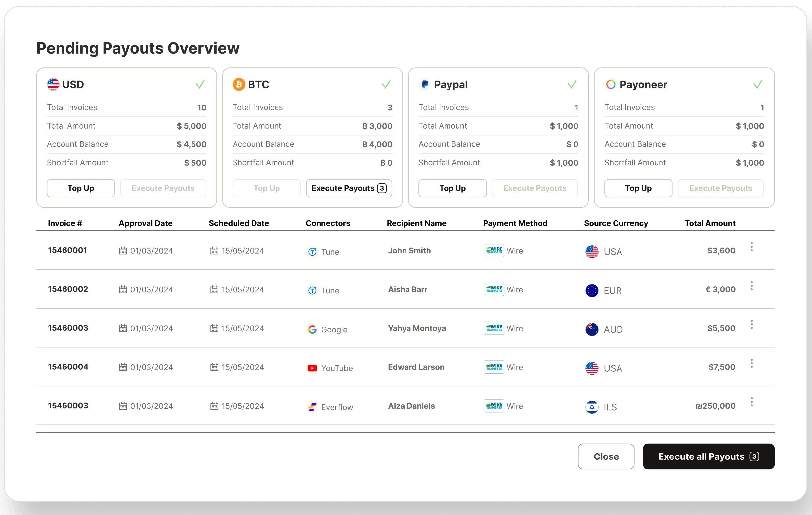This screenshot has height=515, width=812.
Task: Sort by the Total Amount column header
Action: click(710, 223)
